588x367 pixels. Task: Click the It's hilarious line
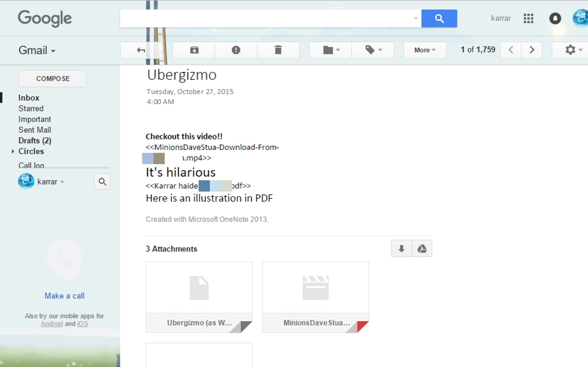[x=181, y=173]
